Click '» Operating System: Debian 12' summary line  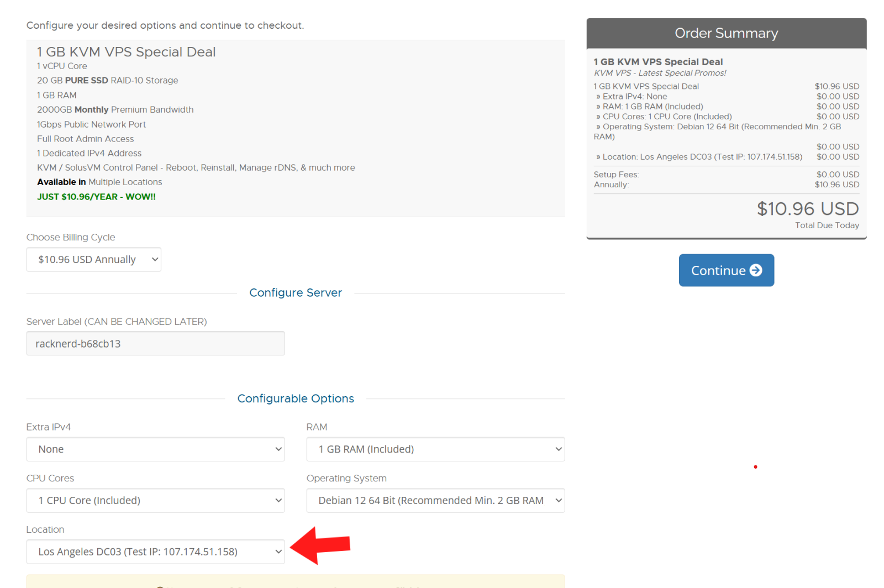click(718, 132)
